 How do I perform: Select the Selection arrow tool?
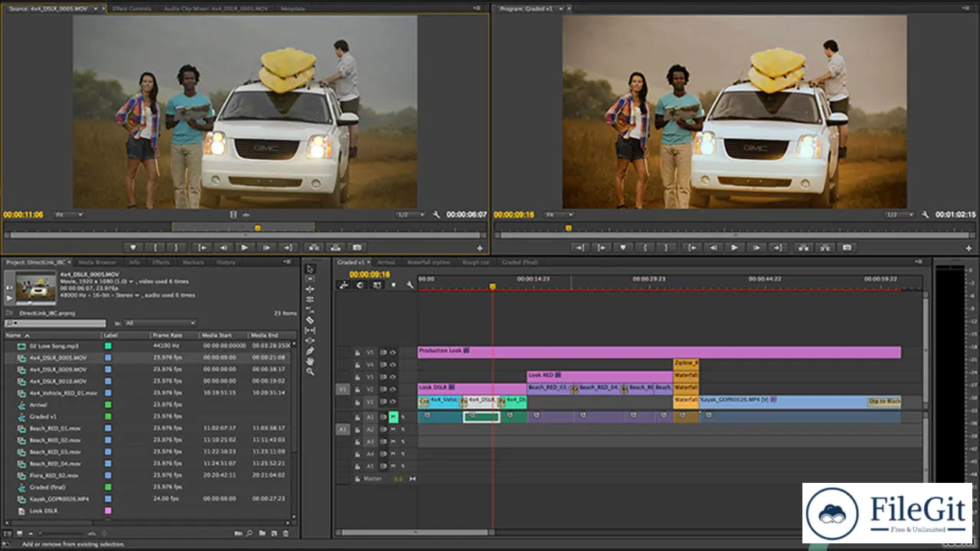[x=310, y=269]
